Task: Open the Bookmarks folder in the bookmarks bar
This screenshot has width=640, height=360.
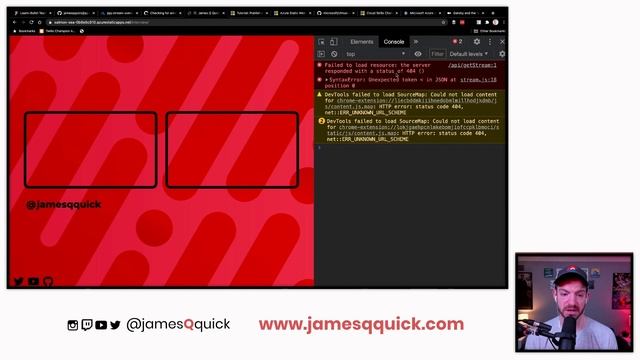Action: coord(24,31)
